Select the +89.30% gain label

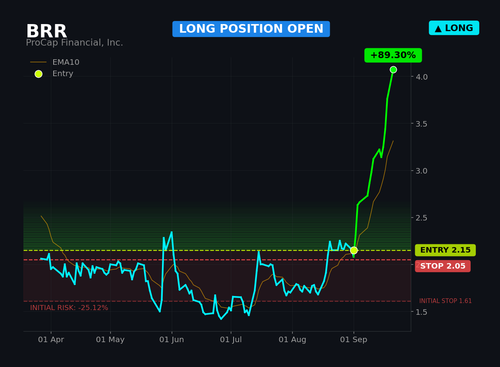(393, 55)
